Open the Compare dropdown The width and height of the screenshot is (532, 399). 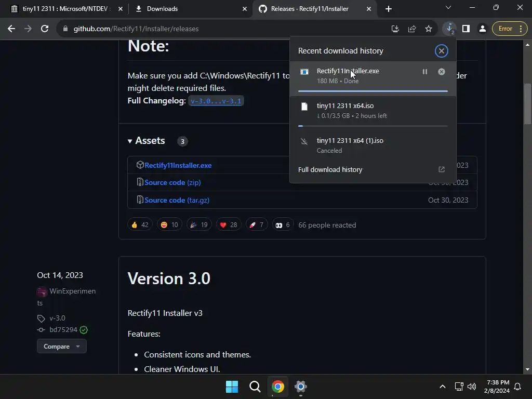pos(62,347)
